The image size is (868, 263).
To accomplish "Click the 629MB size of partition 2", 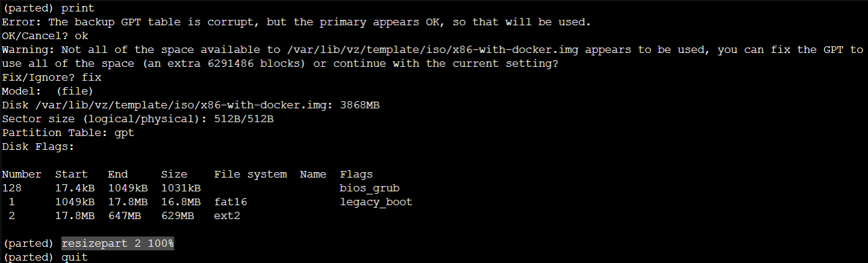I will coord(178,216).
